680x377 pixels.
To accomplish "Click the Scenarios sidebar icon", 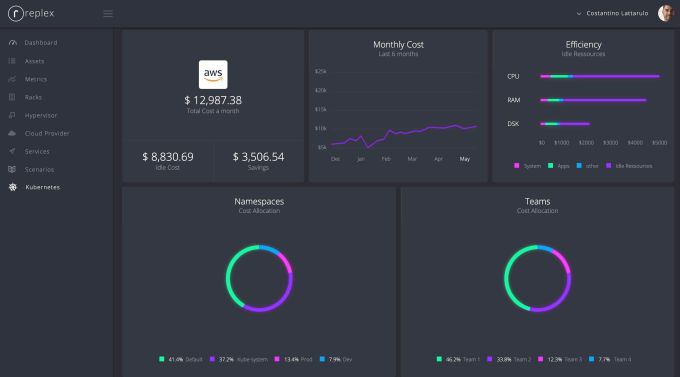I will pos(12,169).
